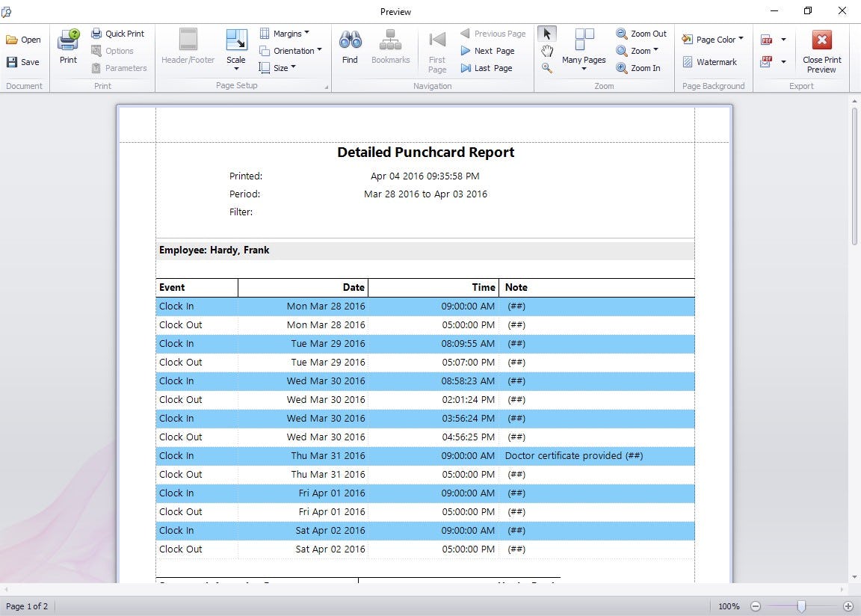
Task: Email the report as PDF
Action: 767,61
